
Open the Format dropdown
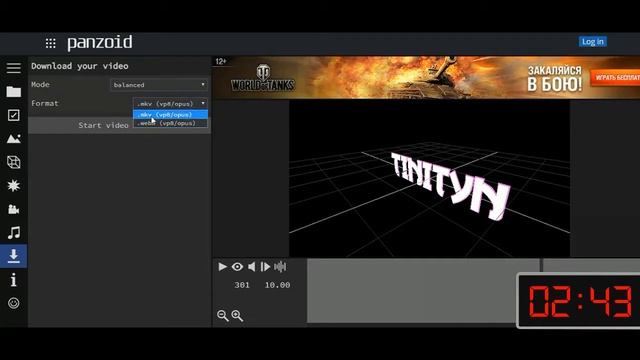click(170, 103)
